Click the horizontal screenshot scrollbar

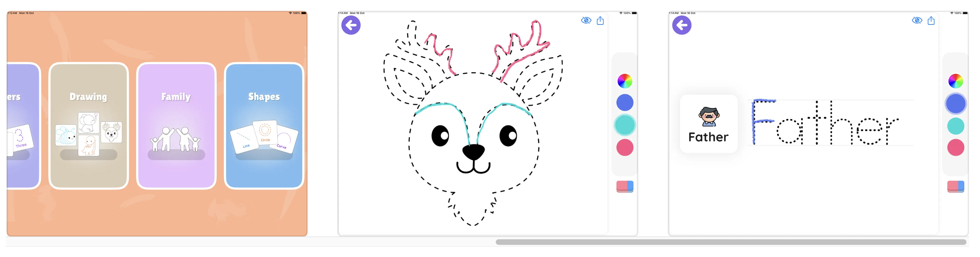(731, 242)
